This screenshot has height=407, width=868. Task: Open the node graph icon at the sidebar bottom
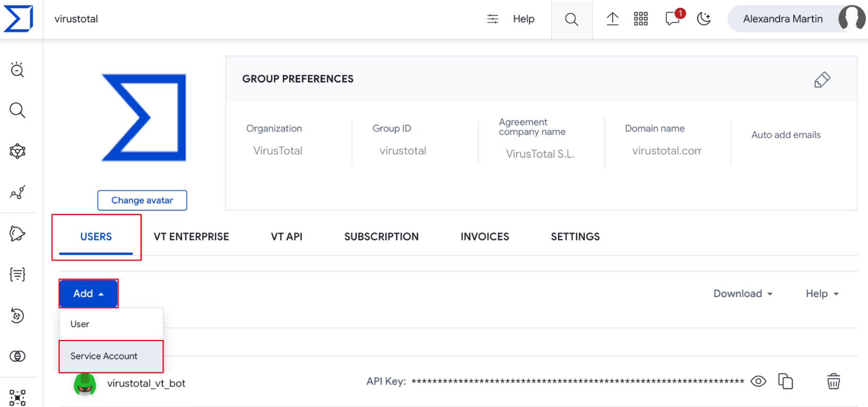coord(17,398)
